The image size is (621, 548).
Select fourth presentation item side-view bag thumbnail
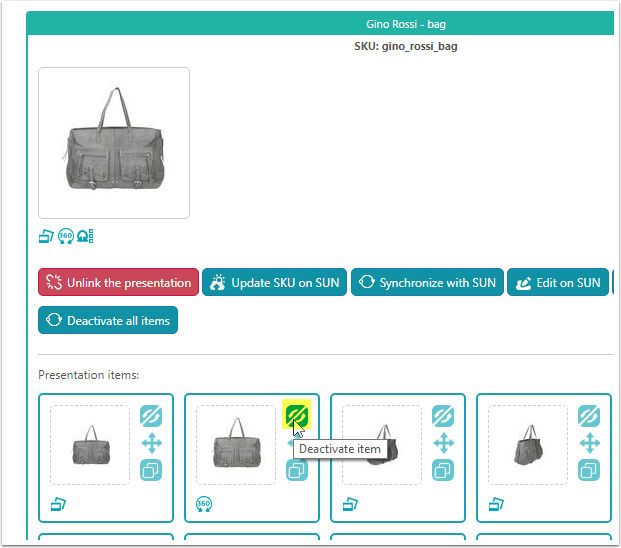point(528,445)
